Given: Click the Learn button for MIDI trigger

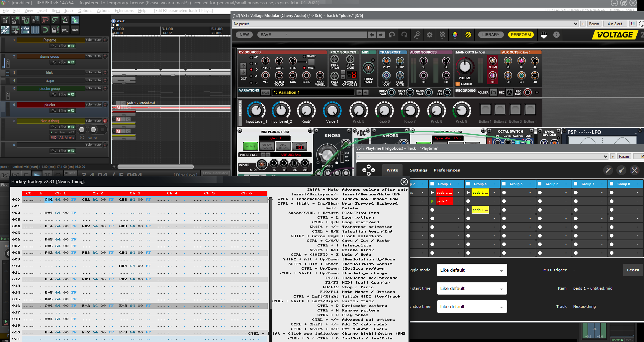Looking at the screenshot, I should [x=633, y=270].
